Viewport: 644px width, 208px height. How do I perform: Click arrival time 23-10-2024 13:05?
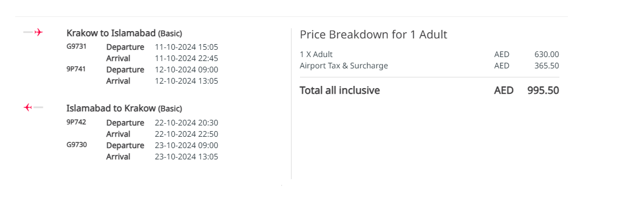pyautogui.click(x=187, y=157)
